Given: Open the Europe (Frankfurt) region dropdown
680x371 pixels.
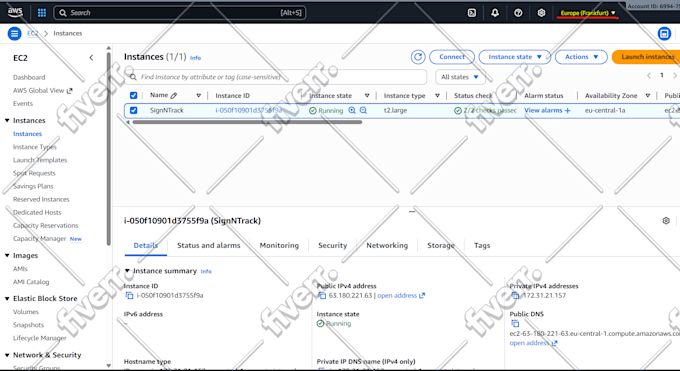Looking at the screenshot, I should (x=588, y=13).
